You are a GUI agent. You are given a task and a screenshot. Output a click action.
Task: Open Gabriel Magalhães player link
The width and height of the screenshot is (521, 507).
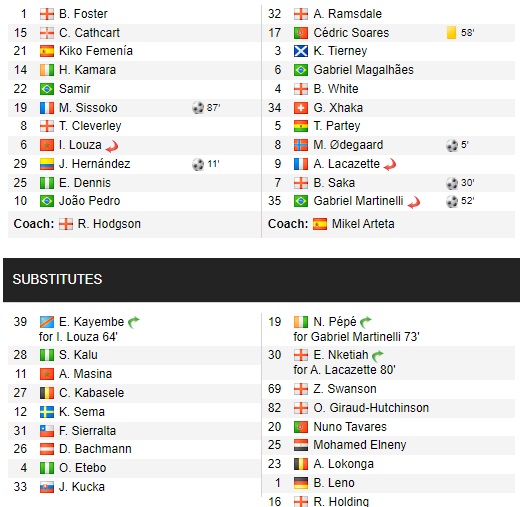coord(363,70)
